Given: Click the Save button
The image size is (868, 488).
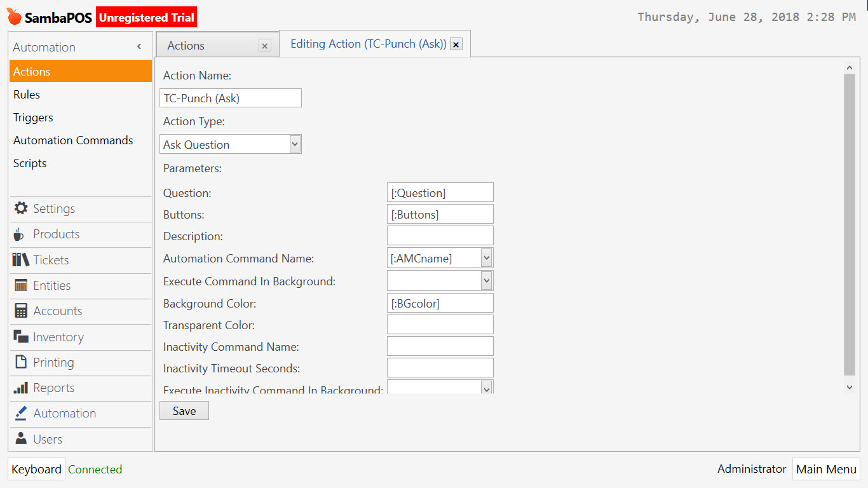Looking at the screenshot, I should (x=184, y=410).
